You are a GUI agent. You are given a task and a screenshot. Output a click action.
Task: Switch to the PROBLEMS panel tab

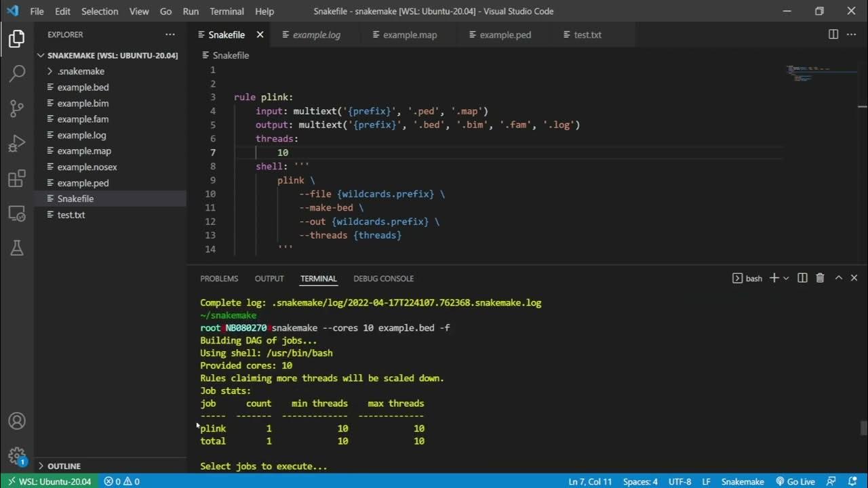(x=219, y=279)
